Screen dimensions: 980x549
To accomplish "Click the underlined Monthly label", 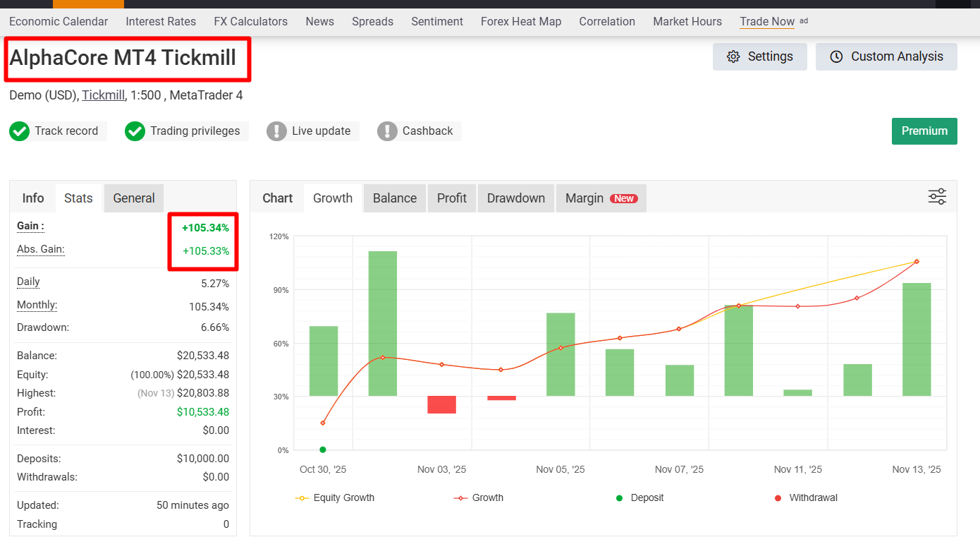I will 37,305.
